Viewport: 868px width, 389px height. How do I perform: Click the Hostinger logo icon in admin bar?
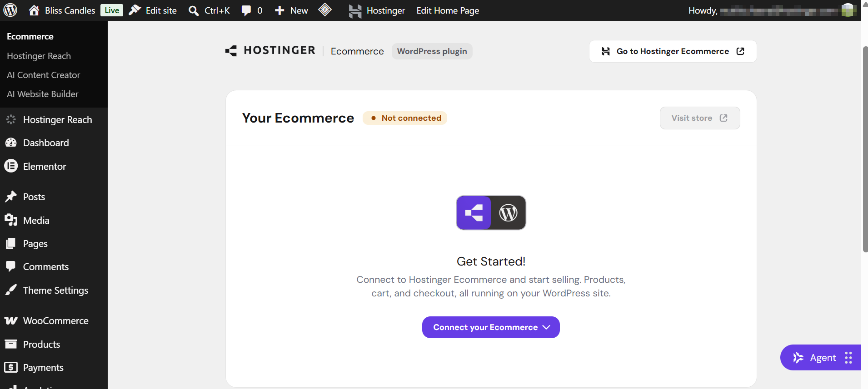(355, 10)
